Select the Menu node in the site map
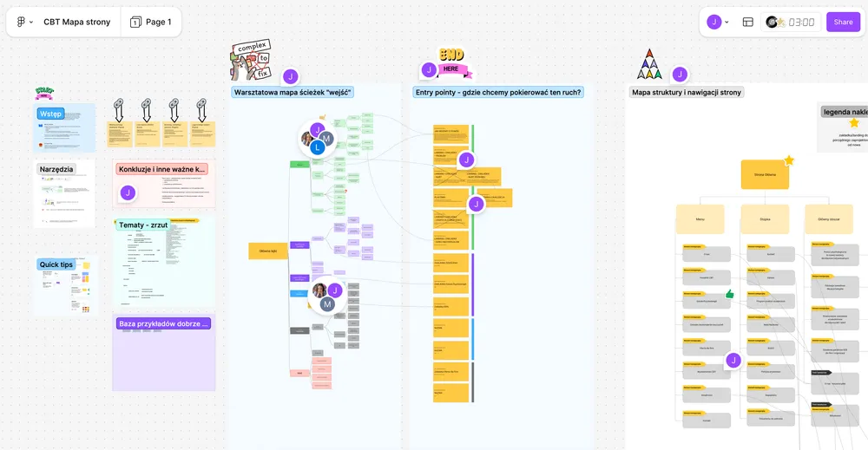The width and height of the screenshot is (868, 450). (x=700, y=218)
